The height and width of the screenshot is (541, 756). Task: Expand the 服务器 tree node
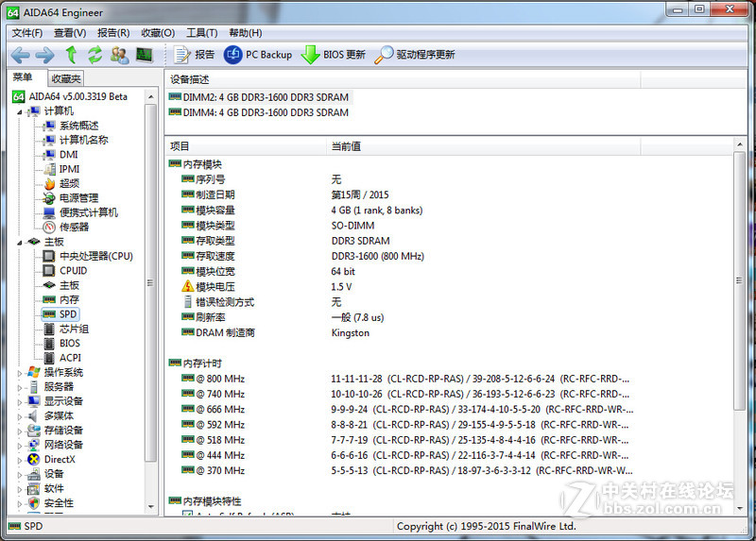(x=19, y=387)
